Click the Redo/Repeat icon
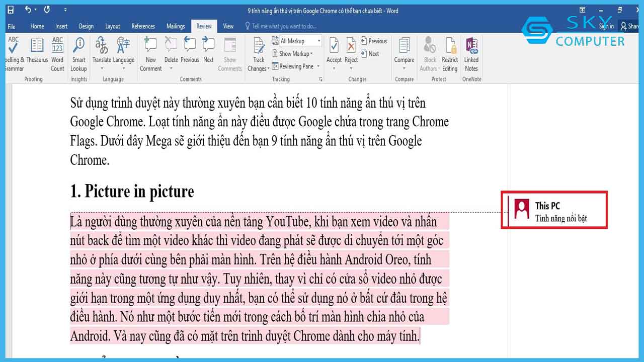This screenshot has height=362, width=644. 47,10
